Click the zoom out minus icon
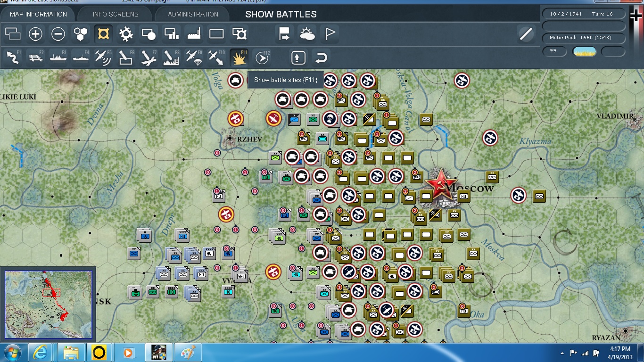The image size is (644, 362). pyautogui.click(x=58, y=33)
